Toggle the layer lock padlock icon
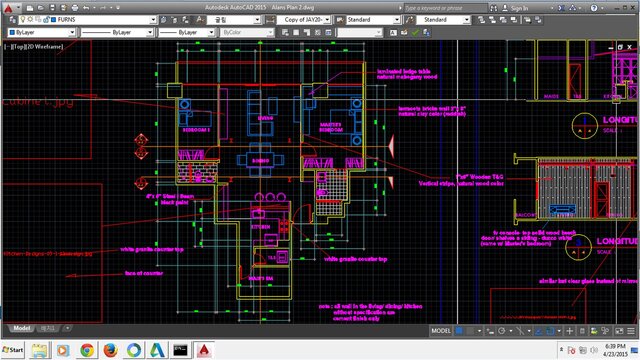The width and height of the screenshot is (640, 360). [x=46, y=19]
